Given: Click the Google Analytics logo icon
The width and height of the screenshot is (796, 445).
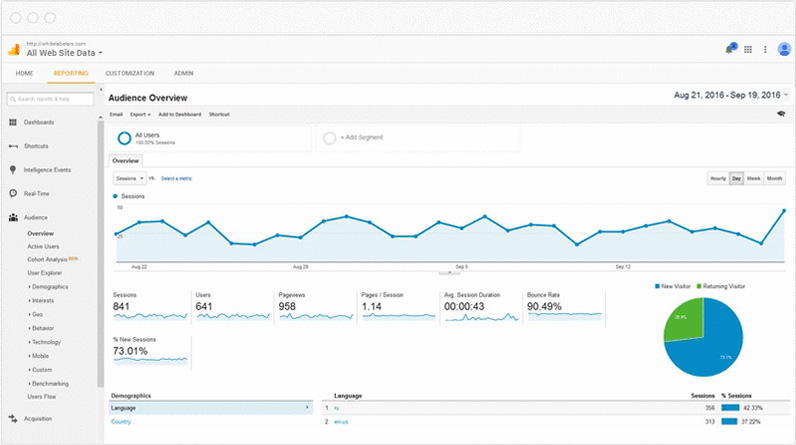Looking at the screenshot, I should (x=14, y=50).
